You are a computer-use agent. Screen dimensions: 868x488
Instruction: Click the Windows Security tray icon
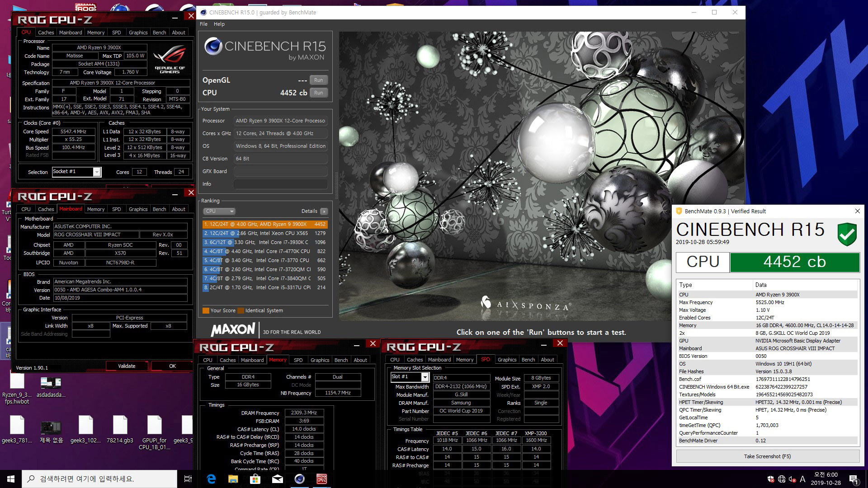(x=771, y=479)
